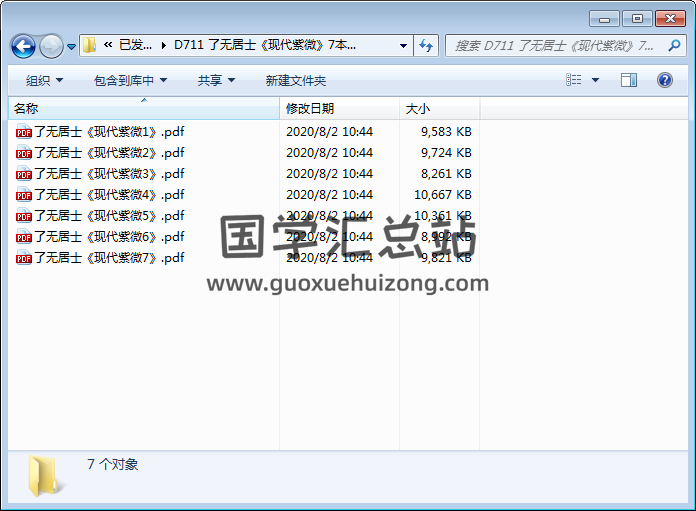Click the change view icon in toolbar
The width and height of the screenshot is (696, 511).
tap(573, 80)
